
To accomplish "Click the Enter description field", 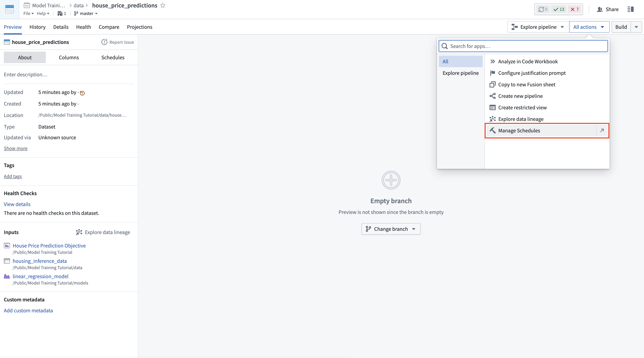I will point(69,74).
